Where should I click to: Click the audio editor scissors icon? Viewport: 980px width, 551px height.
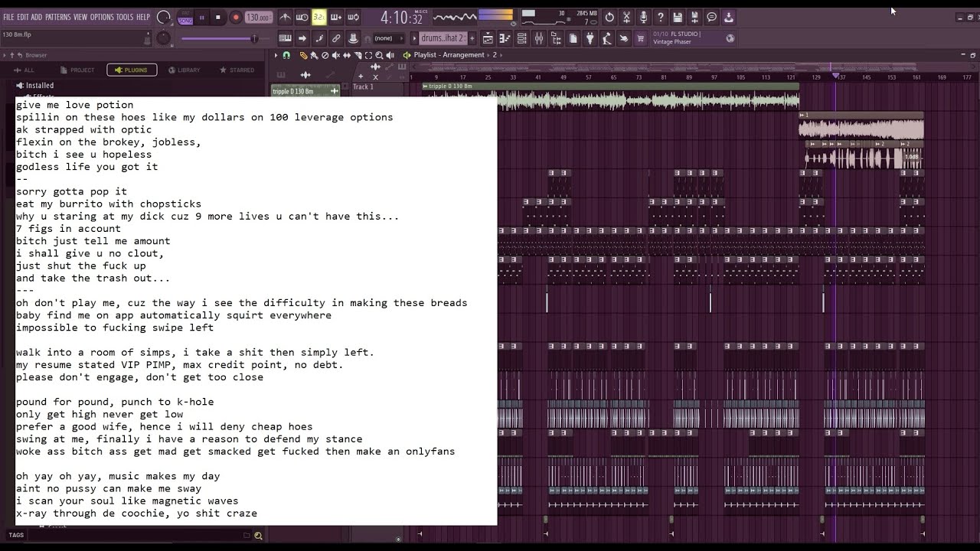coord(626,17)
